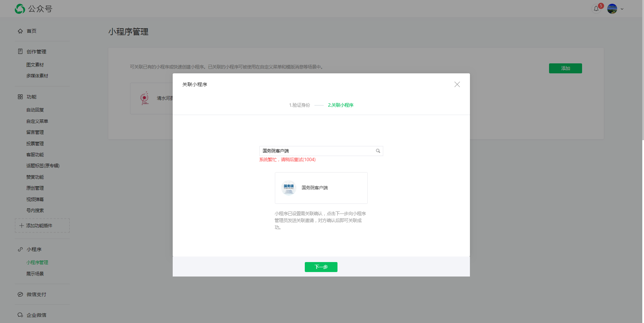
Task: Open 话题标签(原专辑) in sidebar
Action: pos(43,166)
